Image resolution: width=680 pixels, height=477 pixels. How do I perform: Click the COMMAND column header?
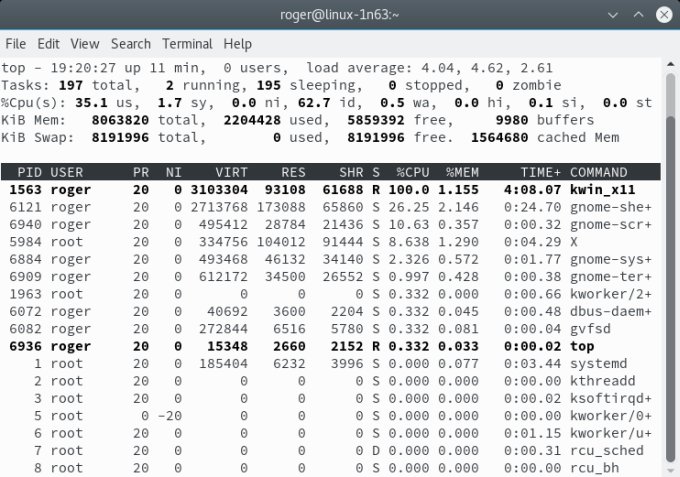tap(598, 172)
